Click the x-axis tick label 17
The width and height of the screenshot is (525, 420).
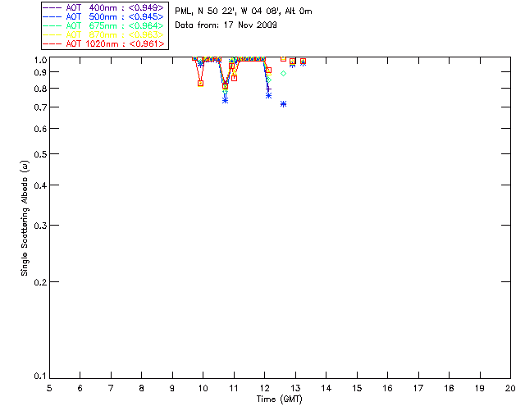pos(418,388)
